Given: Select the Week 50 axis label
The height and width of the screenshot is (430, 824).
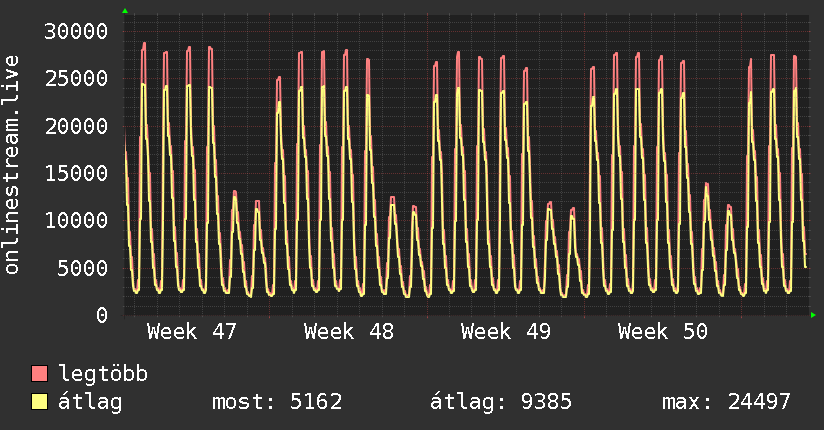Looking at the screenshot, I should coord(663,331).
